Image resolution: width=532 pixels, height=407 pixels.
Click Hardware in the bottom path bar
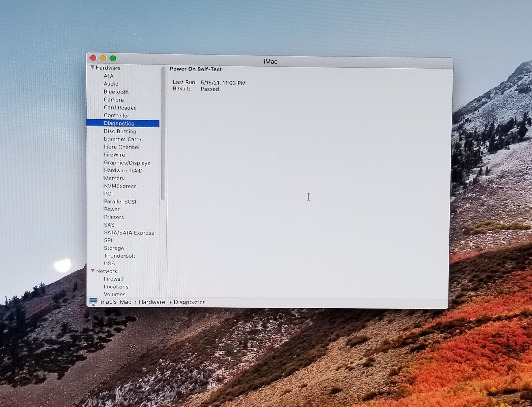tap(152, 302)
